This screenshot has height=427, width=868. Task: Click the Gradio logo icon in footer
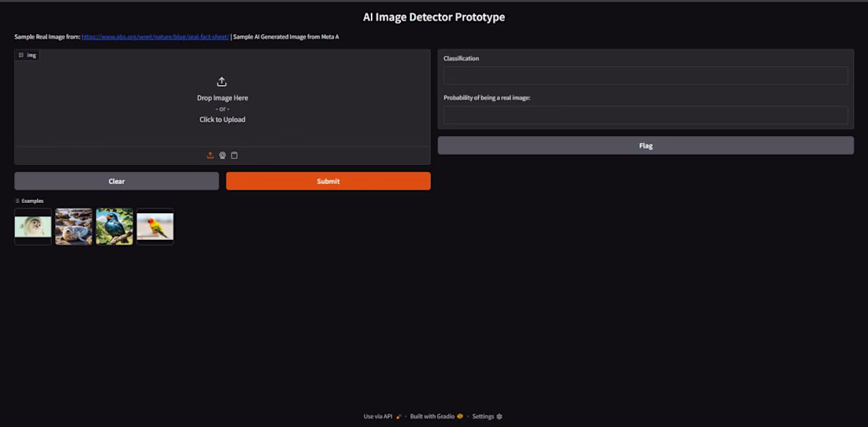point(460,417)
